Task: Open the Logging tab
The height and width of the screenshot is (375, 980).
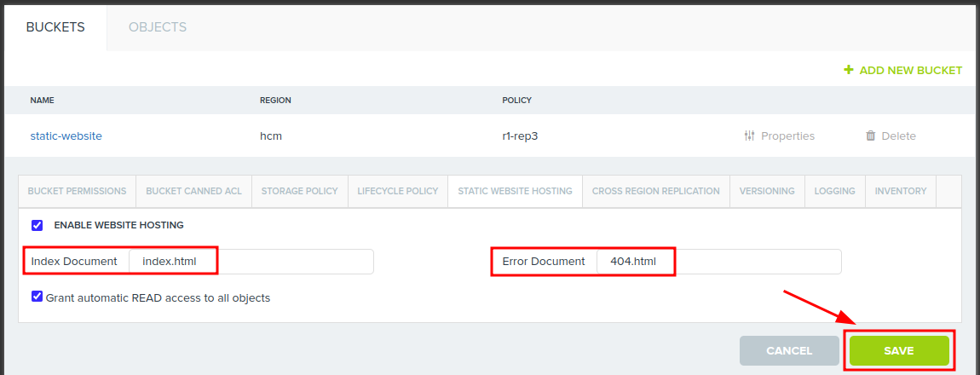Action: (834, 191)
